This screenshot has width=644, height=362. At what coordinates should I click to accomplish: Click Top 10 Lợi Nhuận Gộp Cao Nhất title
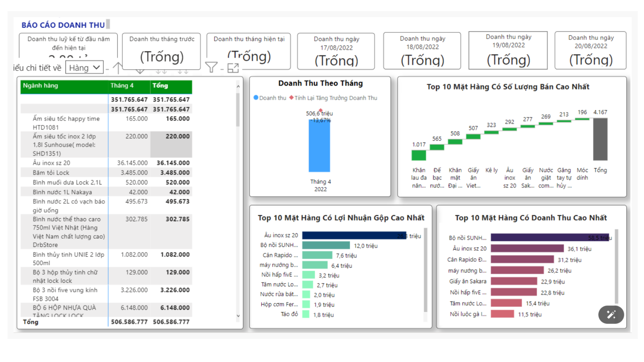point(341,218)
